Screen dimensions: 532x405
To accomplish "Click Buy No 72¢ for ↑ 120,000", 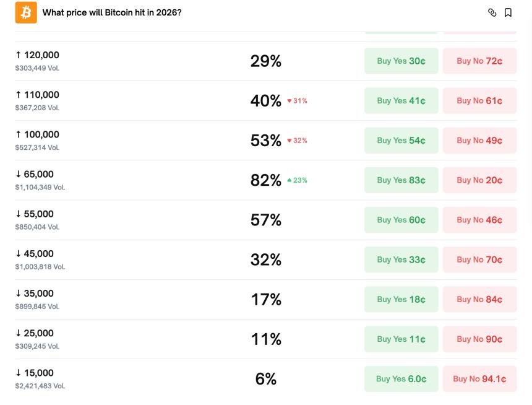I will (x=479, y=61).
